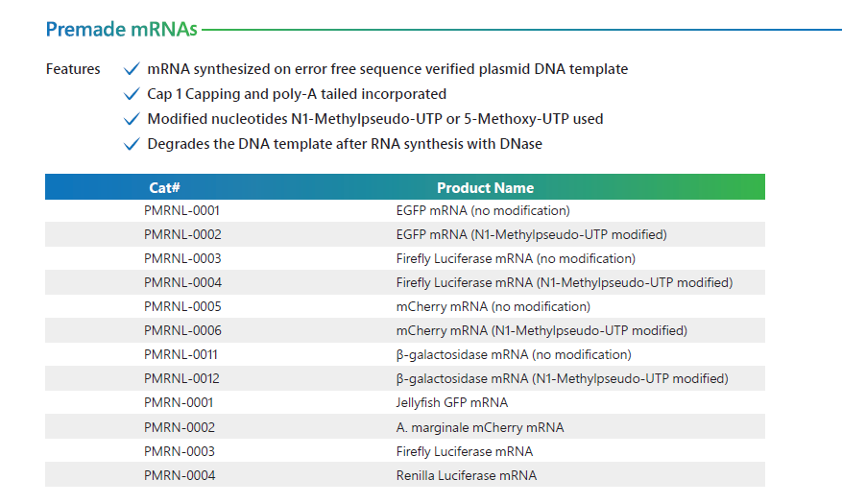Choose β-galactosidase mRNA N1-Methylpseudo-UTP modified
Image resolution: width=842 pixels, height=504 pixels.
pyautogui.click(x=563, y=379)
